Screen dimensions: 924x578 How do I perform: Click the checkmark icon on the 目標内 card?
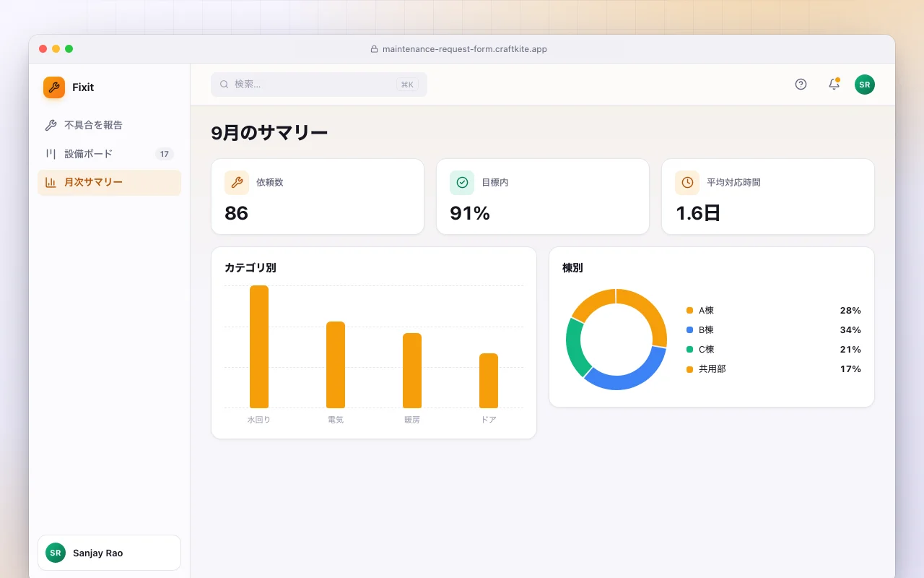point(462,183)
